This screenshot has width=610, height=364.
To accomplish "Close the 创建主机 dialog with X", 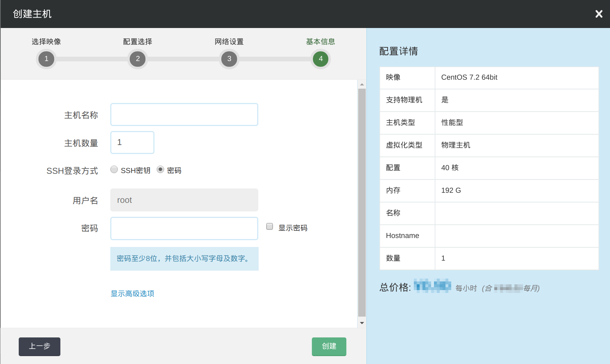I will pos(599,14).
